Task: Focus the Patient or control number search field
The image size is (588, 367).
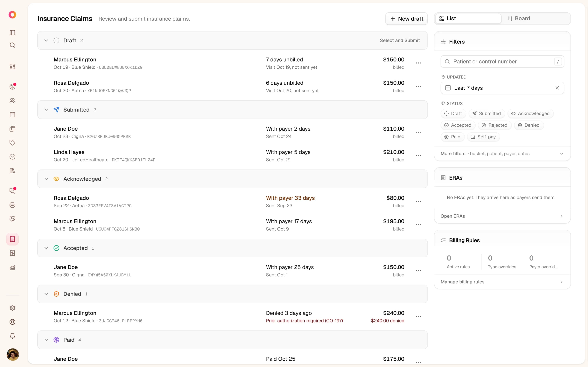Action: (502, 61)
